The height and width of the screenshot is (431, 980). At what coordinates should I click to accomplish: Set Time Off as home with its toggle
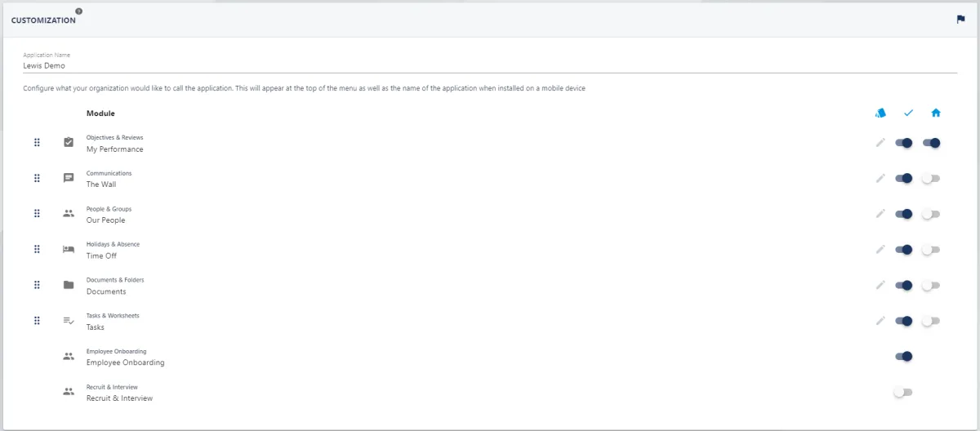(931, 250)
